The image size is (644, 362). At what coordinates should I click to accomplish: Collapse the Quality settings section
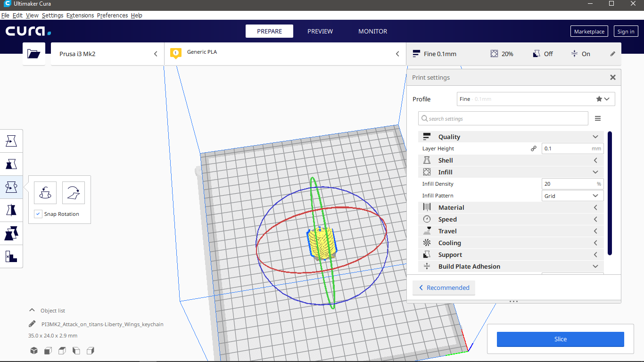point(511,137)
